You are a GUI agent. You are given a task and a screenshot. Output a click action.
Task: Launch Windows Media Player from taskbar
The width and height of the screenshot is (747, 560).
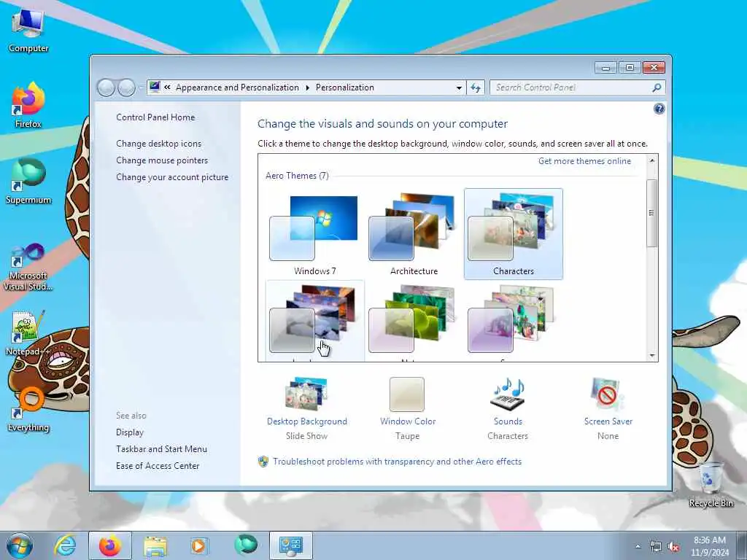pyautogui.click(x=198, y=545)
